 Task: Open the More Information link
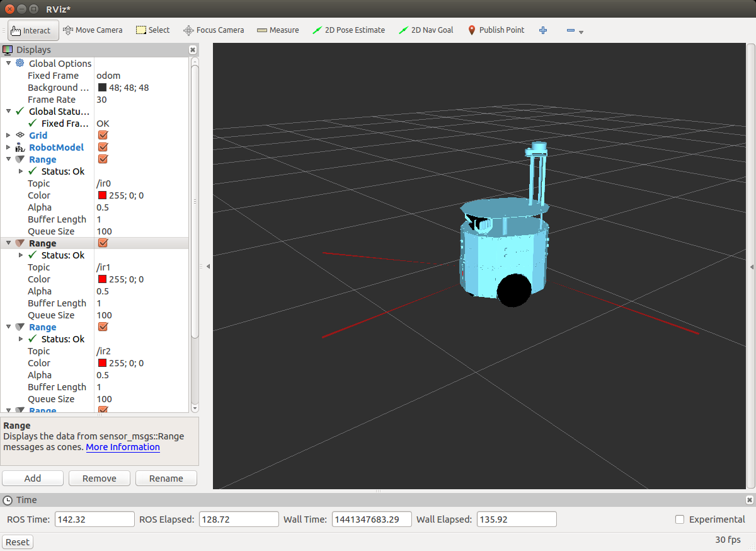pos(123,447)
